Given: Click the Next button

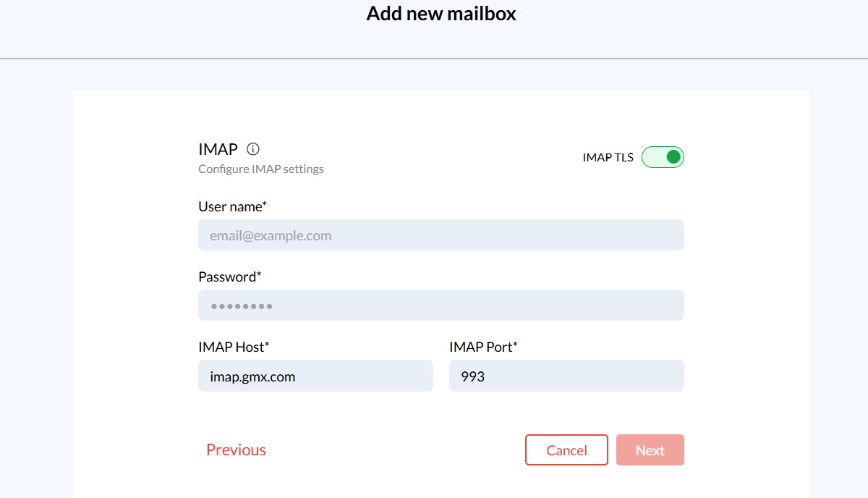Looking at the screenshot, I should coord(650,450).
